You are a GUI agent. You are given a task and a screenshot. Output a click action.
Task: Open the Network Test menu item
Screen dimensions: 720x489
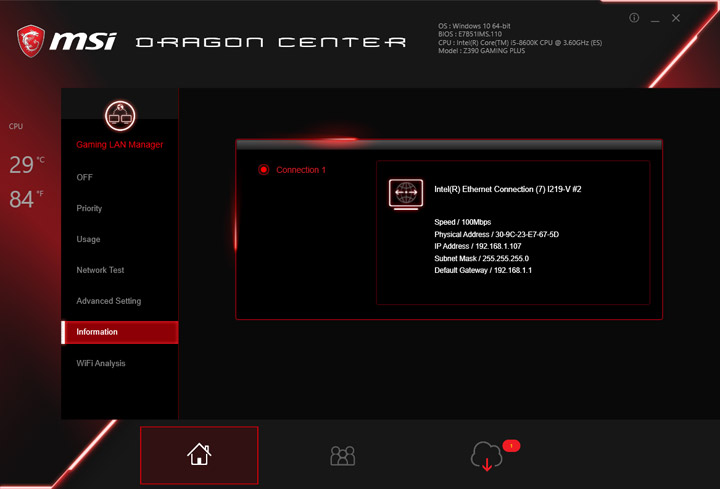pos(100,270)
